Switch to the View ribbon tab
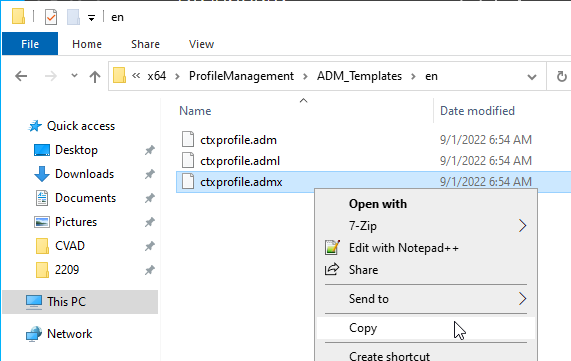Image resolution: width=571 pixels, height=361 pixels. (201, 44)
